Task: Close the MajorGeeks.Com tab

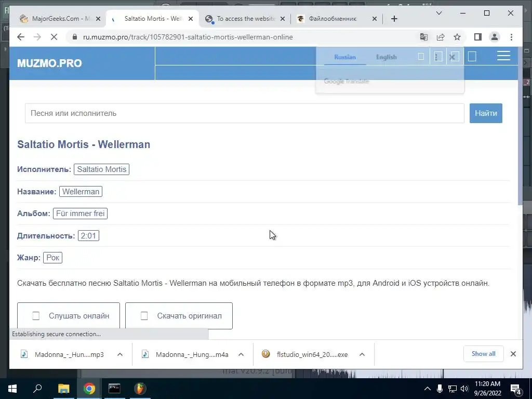Action: (98, 19)
